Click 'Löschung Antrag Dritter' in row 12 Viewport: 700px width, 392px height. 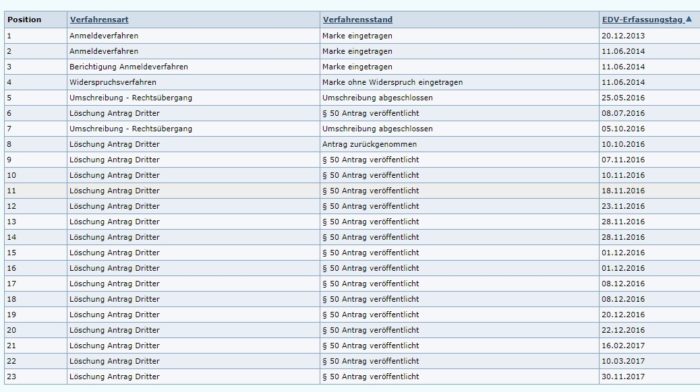(x=114, y=206)
